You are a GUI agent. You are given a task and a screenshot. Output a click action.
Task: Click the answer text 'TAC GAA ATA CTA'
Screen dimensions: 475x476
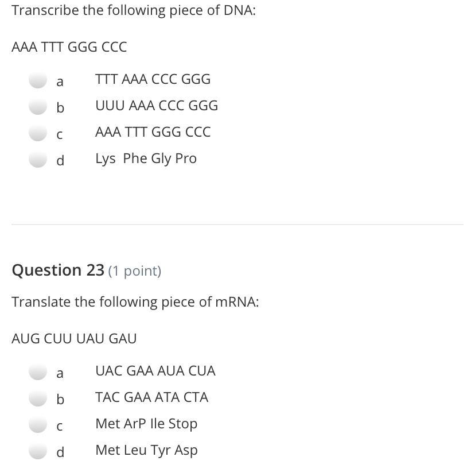(151, 397)
